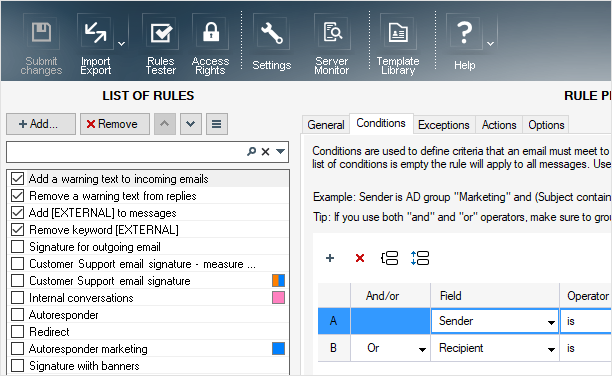The image size is (612, 376).
Task: Click the search magnifier icon
Action: tap(252, 151)
